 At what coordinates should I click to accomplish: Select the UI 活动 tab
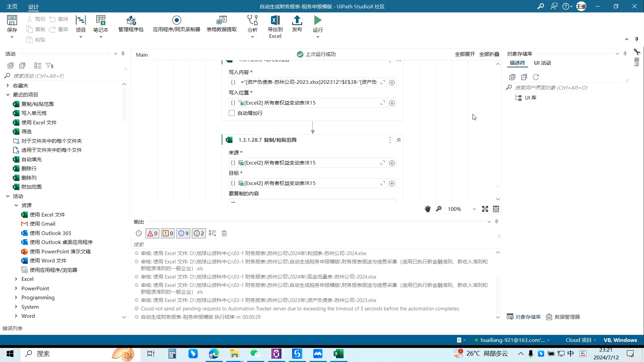pyautogui.click(x=542, y=63)
